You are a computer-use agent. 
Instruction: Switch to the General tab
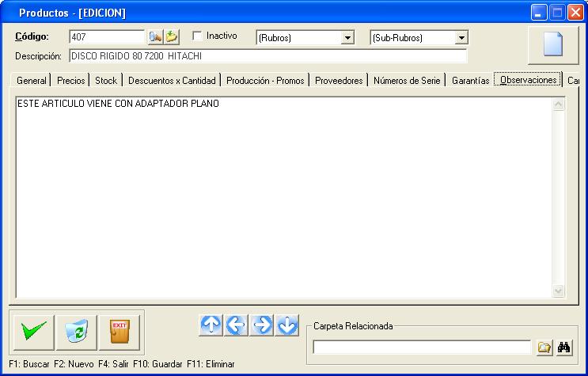point(32,80)
